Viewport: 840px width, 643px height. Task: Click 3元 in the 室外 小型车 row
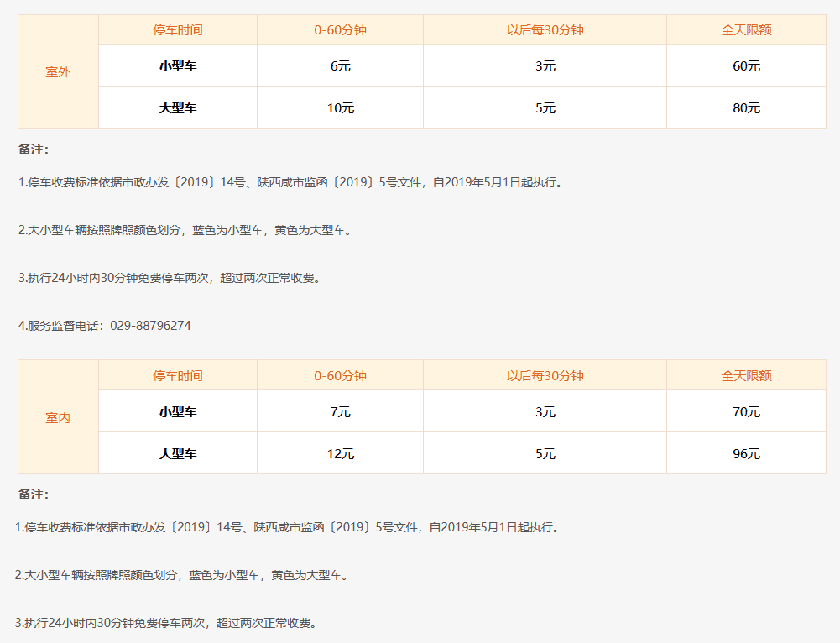coord(545,66)
